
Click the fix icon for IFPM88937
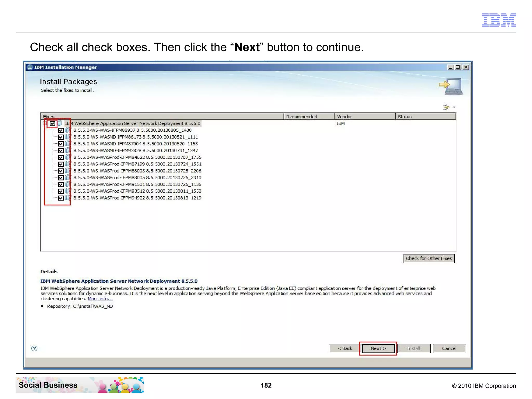tap(68, 130)
